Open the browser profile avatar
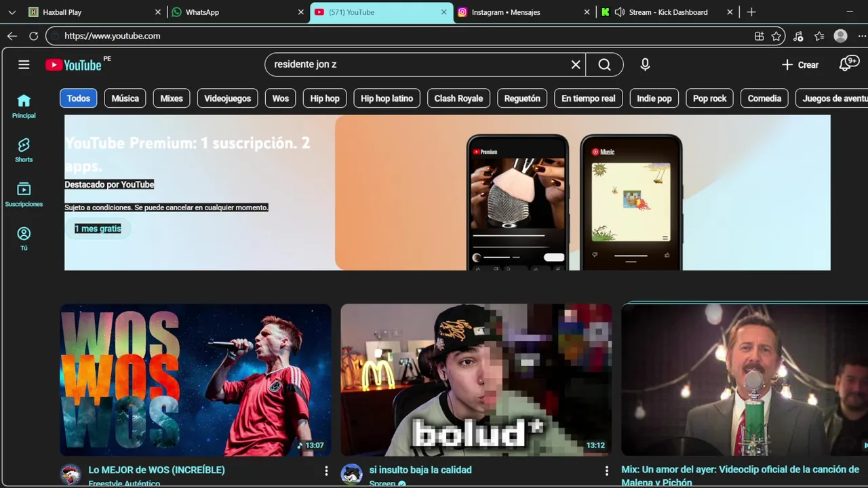This screenshot has width=868, height=488. 841,36
